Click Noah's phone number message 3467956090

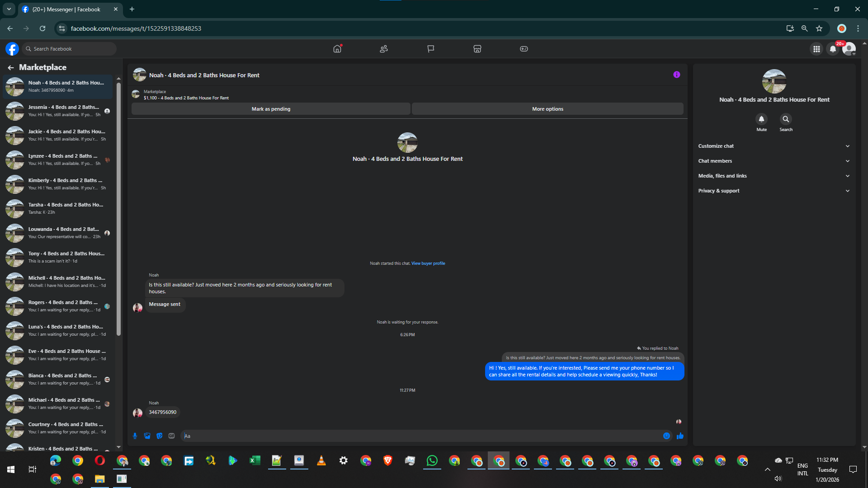point(163,413)
